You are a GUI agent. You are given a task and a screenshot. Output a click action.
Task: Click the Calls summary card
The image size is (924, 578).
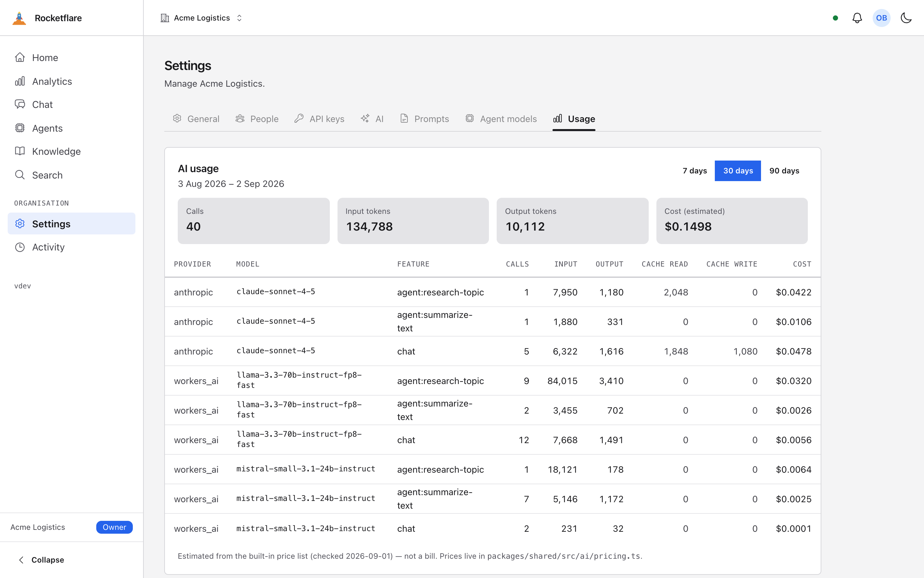[253, 221]
